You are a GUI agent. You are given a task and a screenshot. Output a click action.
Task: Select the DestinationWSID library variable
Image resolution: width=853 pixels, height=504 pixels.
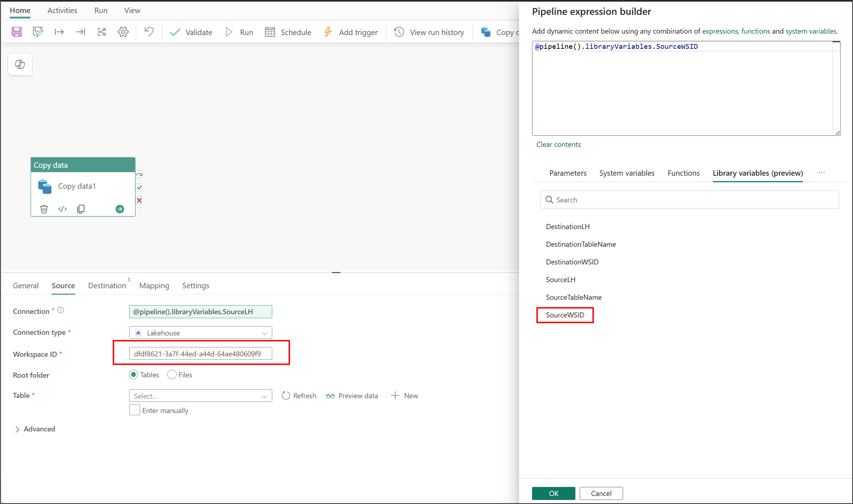pos(572,262)
